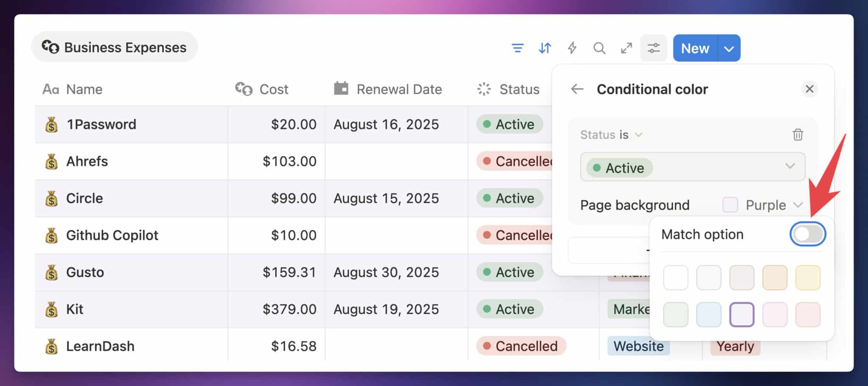Click the back arrow in Conditional color panel
This screenshot has width=868, height=386.
pyautogui.click(x=576, y=89)
